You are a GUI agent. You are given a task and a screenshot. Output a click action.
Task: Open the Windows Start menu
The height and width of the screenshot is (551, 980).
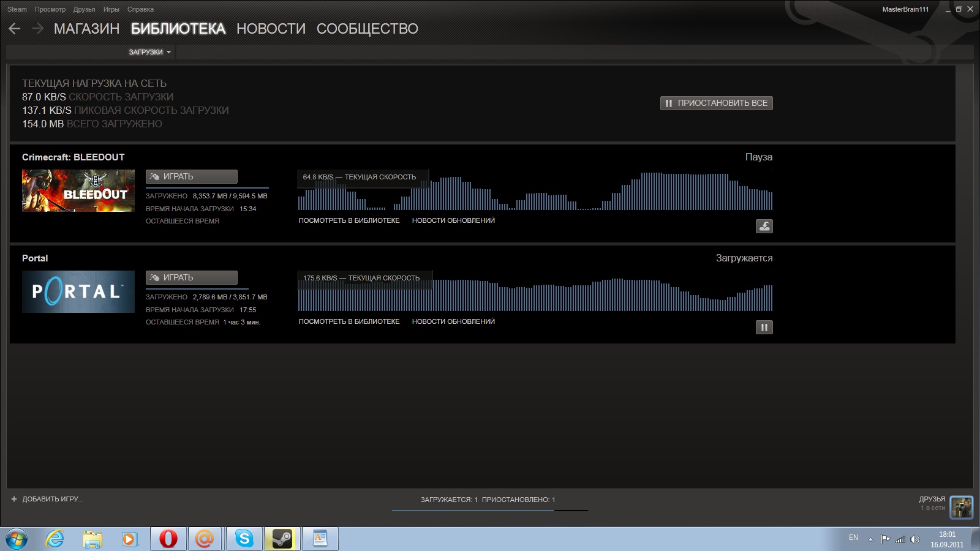coord(17,539)
